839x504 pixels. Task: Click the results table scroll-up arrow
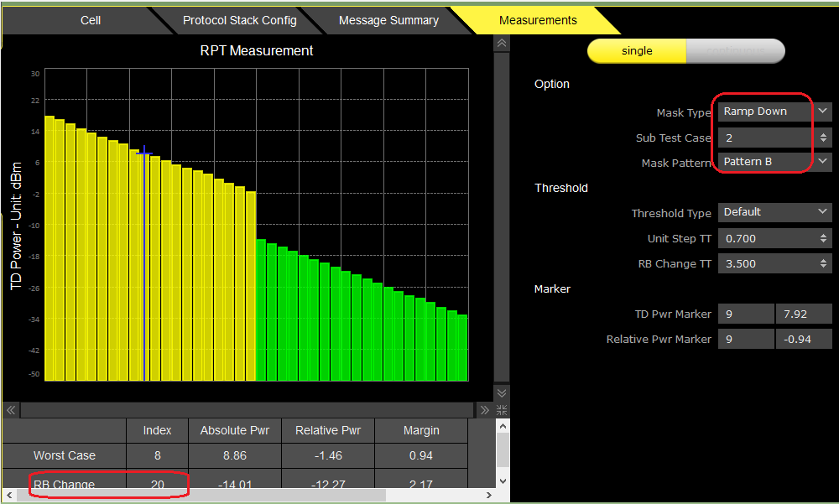[x=503, y=426]
